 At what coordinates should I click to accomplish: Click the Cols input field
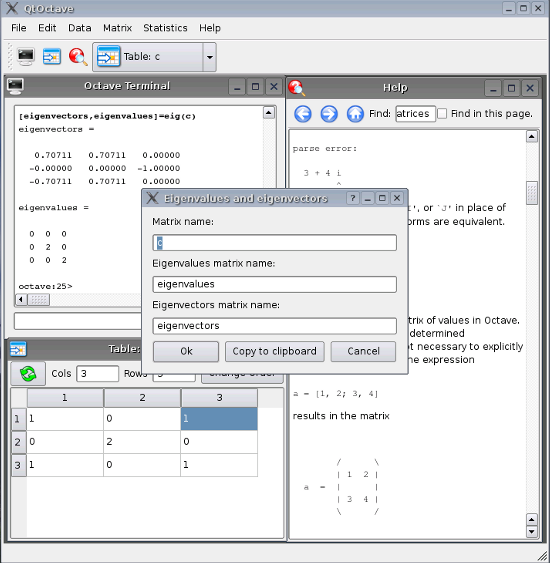point(97,374)
